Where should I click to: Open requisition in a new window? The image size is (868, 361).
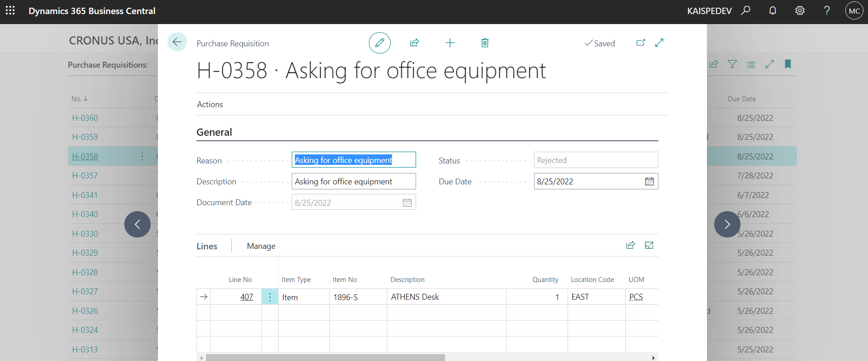[x=641, y=43]
